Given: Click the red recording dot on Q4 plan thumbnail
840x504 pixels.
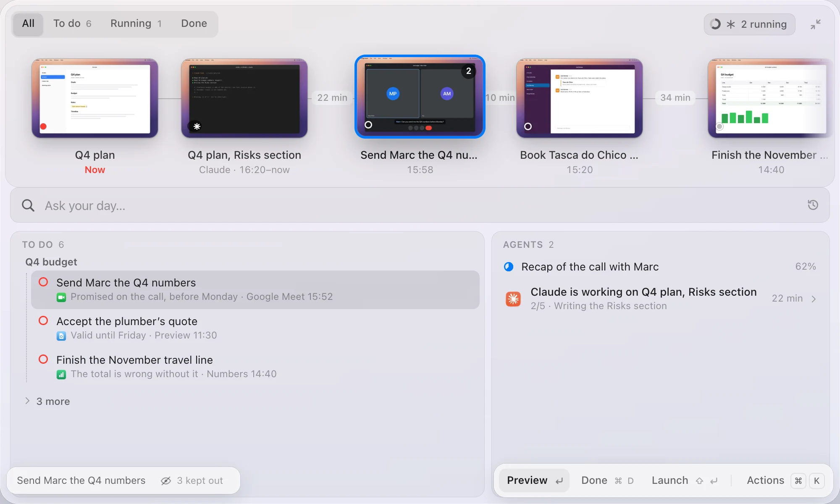Looking at the screenshot, I should pos(43,126).
